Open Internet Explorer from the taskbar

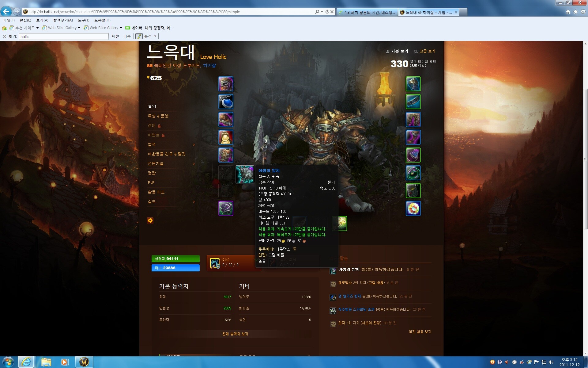click(26, 362)
